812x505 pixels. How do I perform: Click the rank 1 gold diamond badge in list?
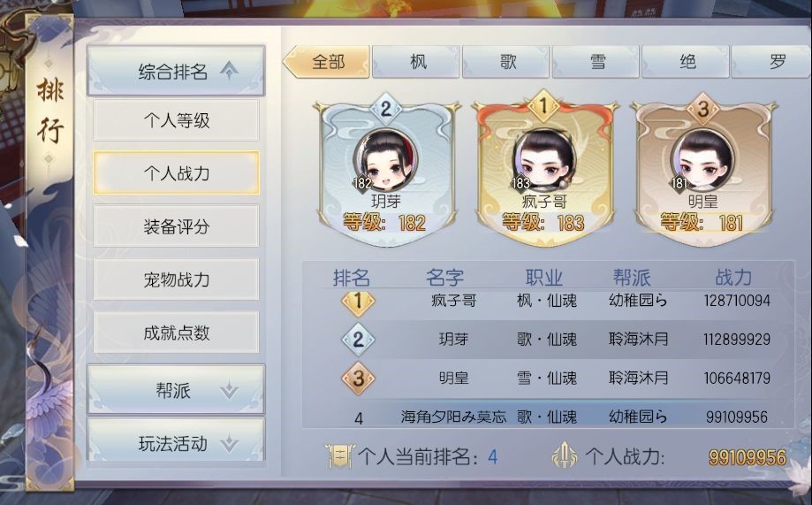pyautogui.click(x=358, y=302)
